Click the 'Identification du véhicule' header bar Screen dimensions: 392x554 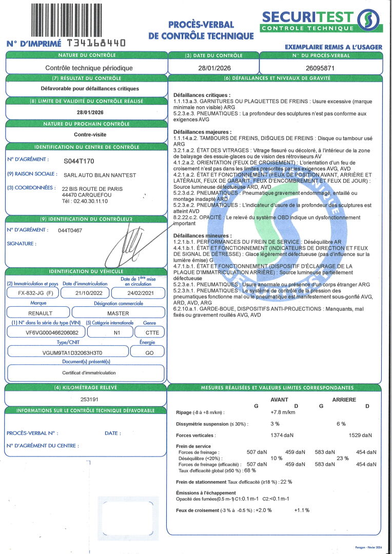[x=86, y=271]
